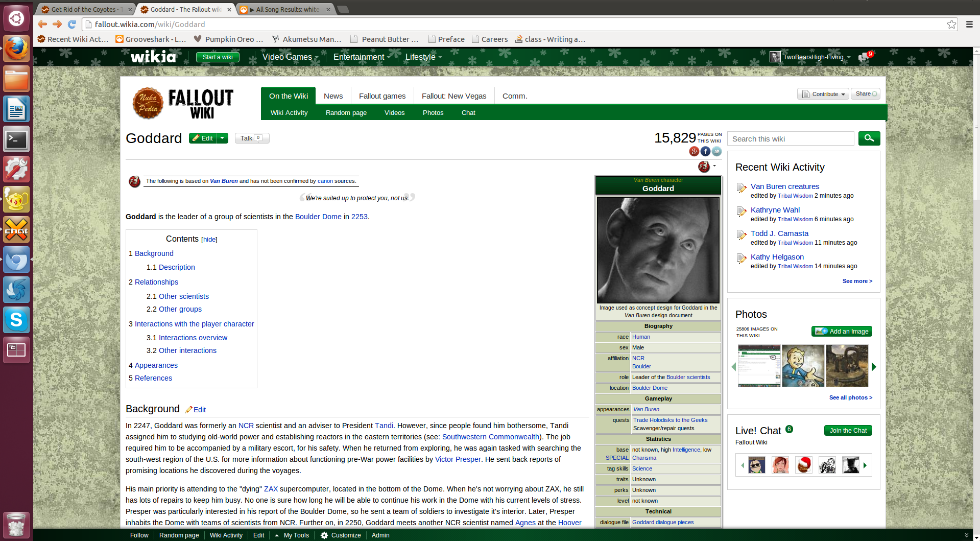Open the Edit dropdown arrow beside Edit
The height and width of the screenshot is (541, 980).
[x=223, y=138]
